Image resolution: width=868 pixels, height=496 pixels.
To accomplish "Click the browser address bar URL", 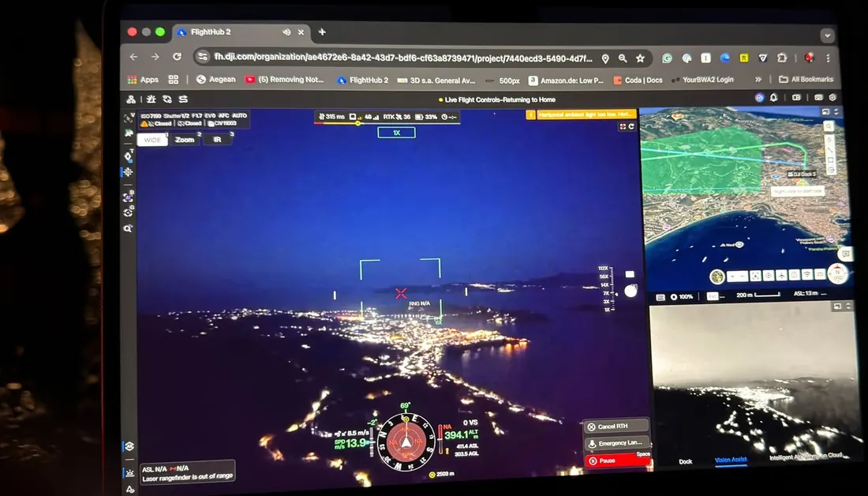I will (403, 58).
